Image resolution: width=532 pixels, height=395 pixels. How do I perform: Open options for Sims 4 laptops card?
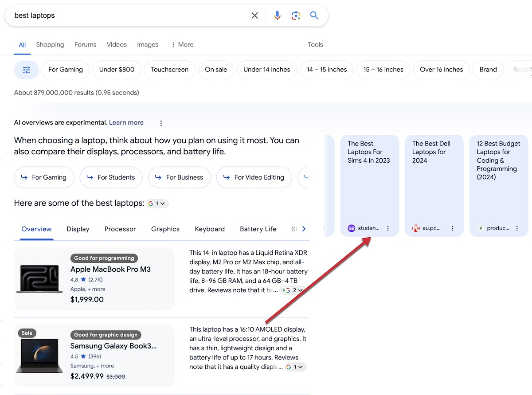(x=388, y=228)
